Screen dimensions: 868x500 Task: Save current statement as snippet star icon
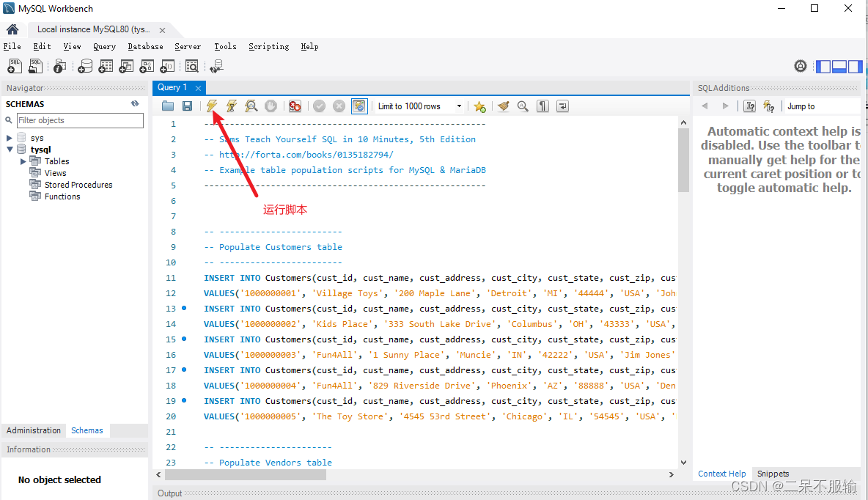click(479, 106)
